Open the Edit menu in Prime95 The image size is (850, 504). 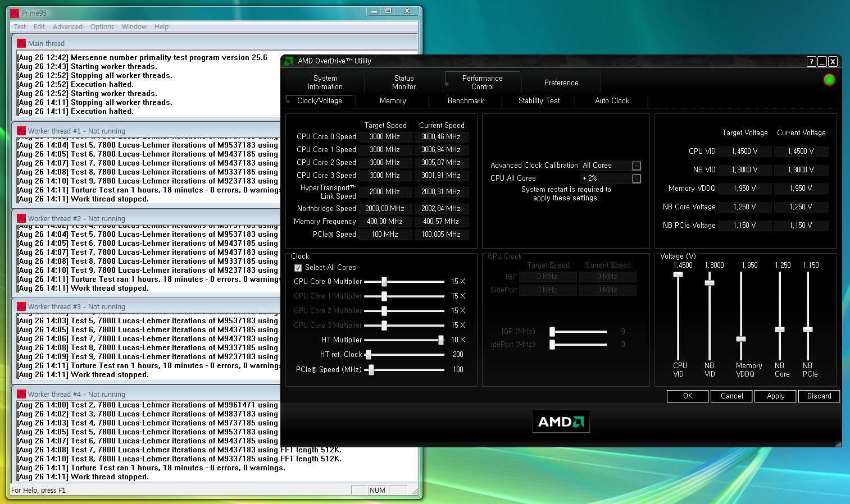click(x=39, y=27)
